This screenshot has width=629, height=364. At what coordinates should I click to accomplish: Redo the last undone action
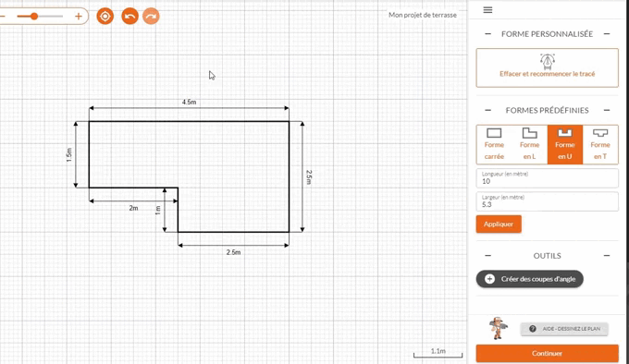151,17
